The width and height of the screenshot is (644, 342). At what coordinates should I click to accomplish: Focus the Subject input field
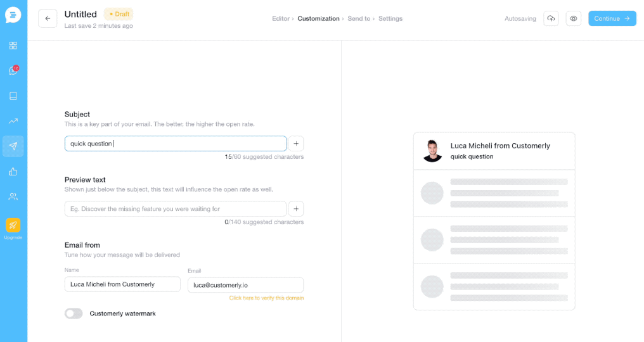[x=176, y=144]
